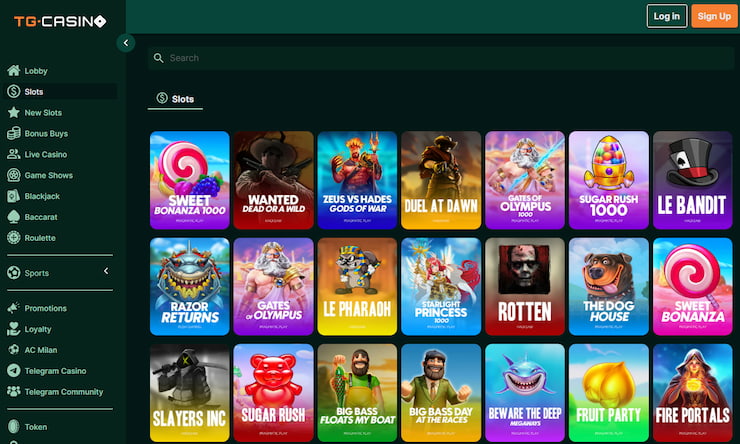Image resolution: width=740 pixels, height=444 pixels.
Task: Click the Lobby home icon in sidebar
Action: click(x=14, y=71)
